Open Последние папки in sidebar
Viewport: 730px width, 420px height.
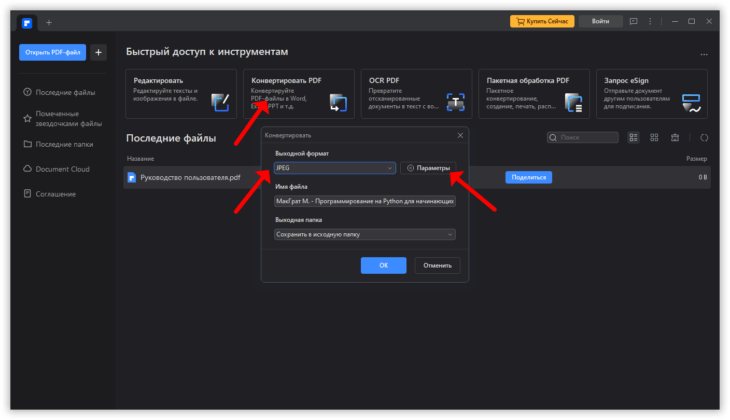click(x=58, y=144)
